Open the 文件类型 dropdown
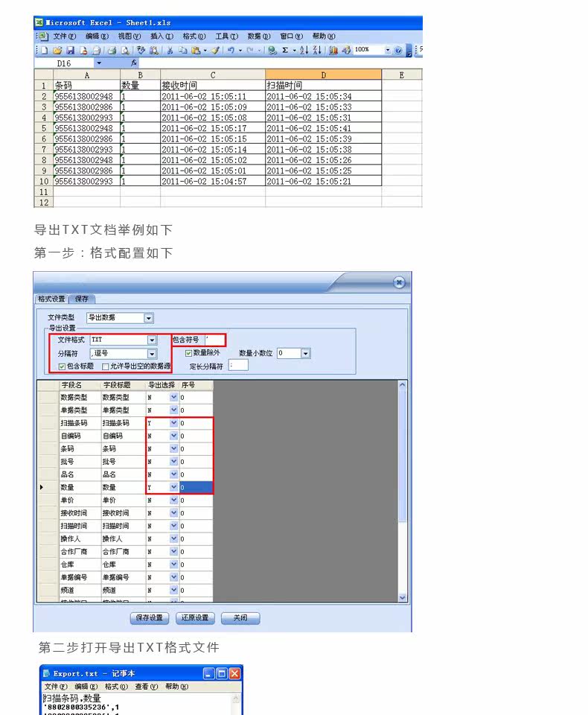The image size is (588, 715). pyautogui.click(x=148, y=318)
